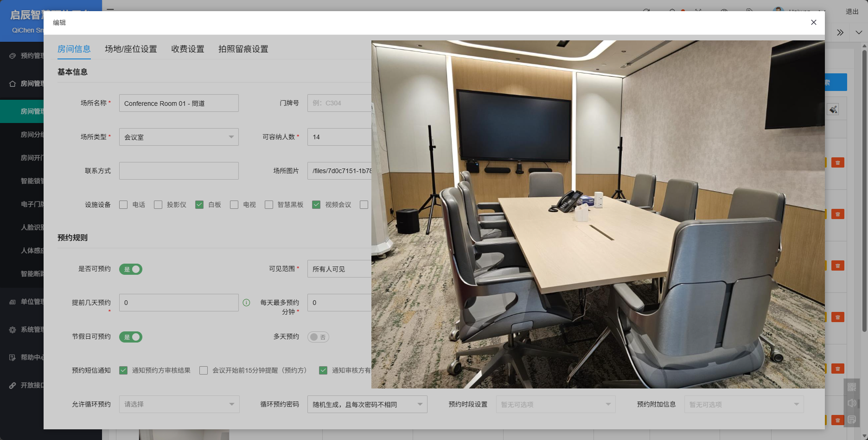Image resolution: width=868 pixels, height=440 pixels.
Task: Click the speaker icon at bottom right
Action: pos(852,403)
